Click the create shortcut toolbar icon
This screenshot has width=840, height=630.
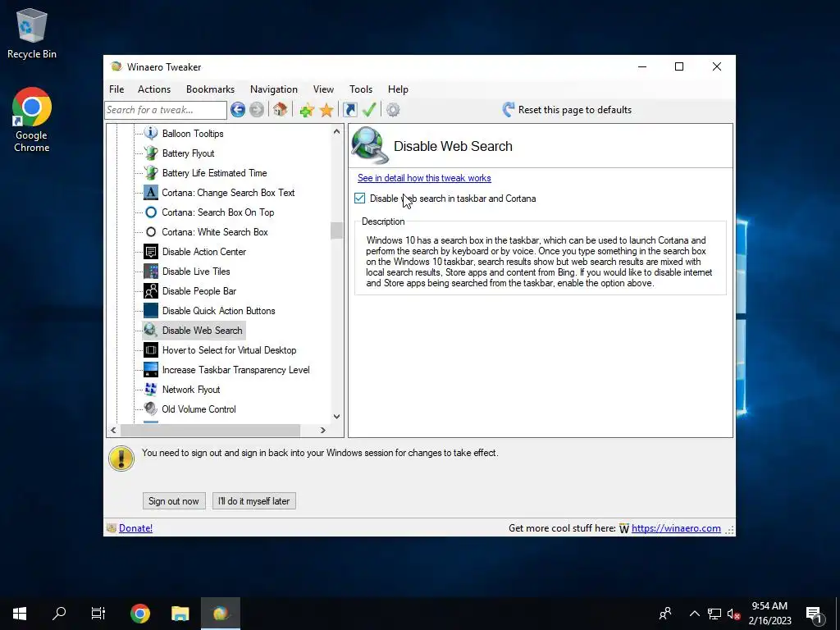point(349,110)
